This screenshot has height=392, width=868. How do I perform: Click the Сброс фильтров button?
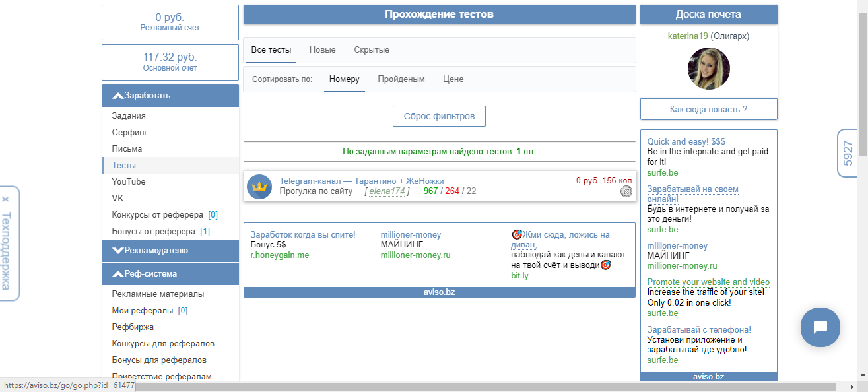coord(440,116)
